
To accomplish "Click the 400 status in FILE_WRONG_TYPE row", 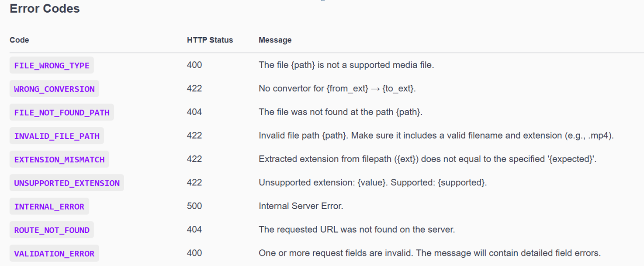I will 194,65.
